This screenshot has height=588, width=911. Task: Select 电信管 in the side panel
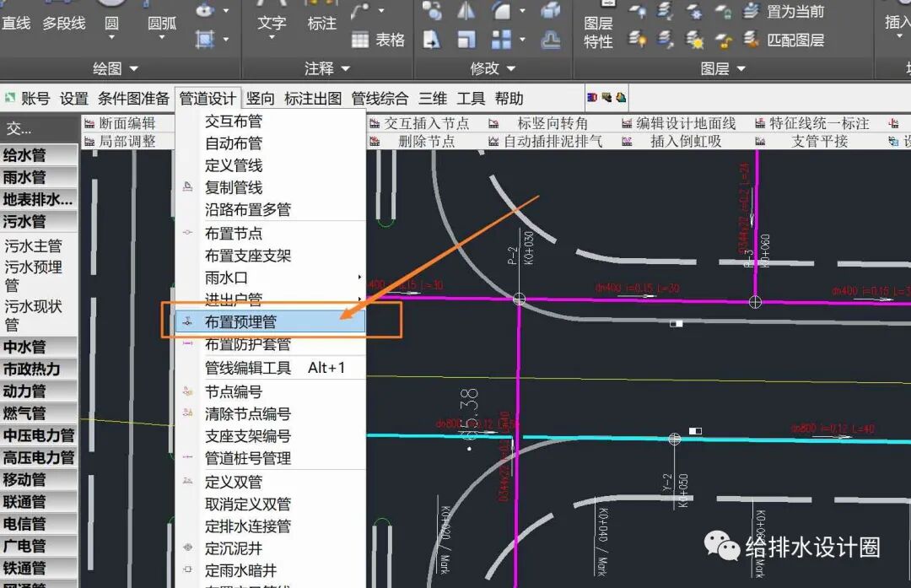[x=39, y=524]
